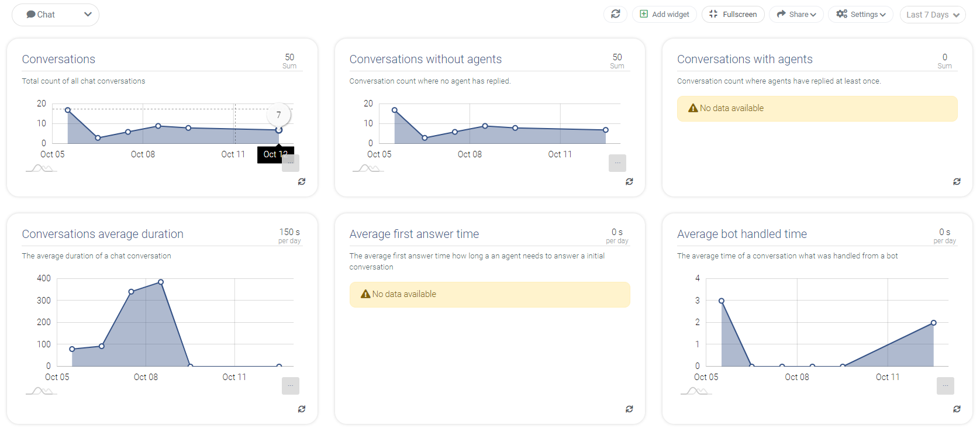Click the Add widget button
This screenshot has width=980, height=428.
[664, 14]
